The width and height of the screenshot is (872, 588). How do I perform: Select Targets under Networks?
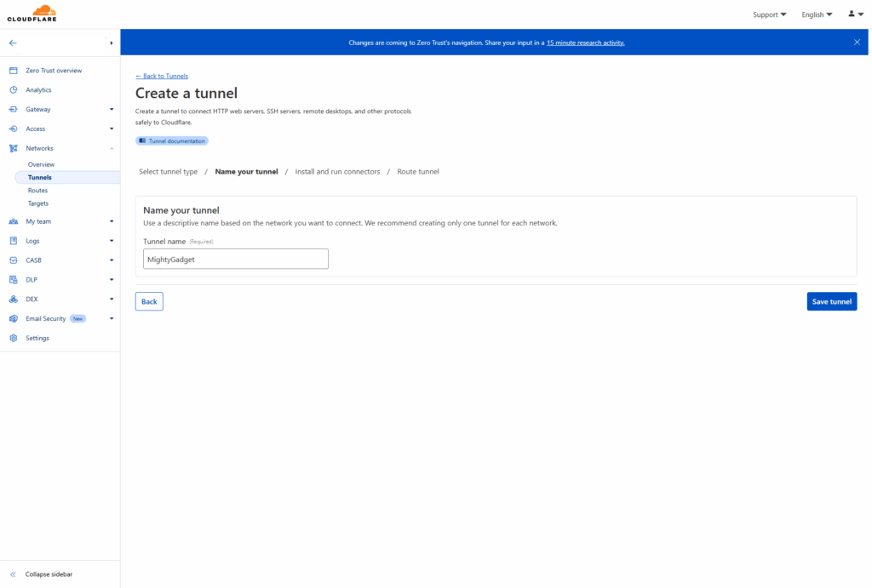(x=38, y=203)
